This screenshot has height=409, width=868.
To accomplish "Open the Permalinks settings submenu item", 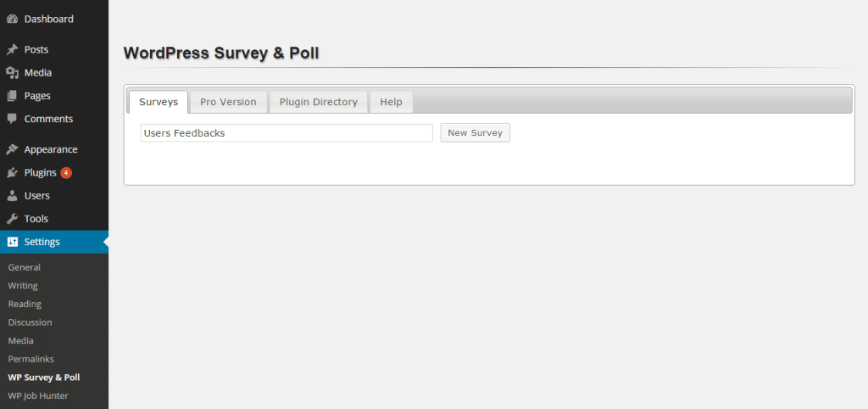I will [x=31, y=359].
